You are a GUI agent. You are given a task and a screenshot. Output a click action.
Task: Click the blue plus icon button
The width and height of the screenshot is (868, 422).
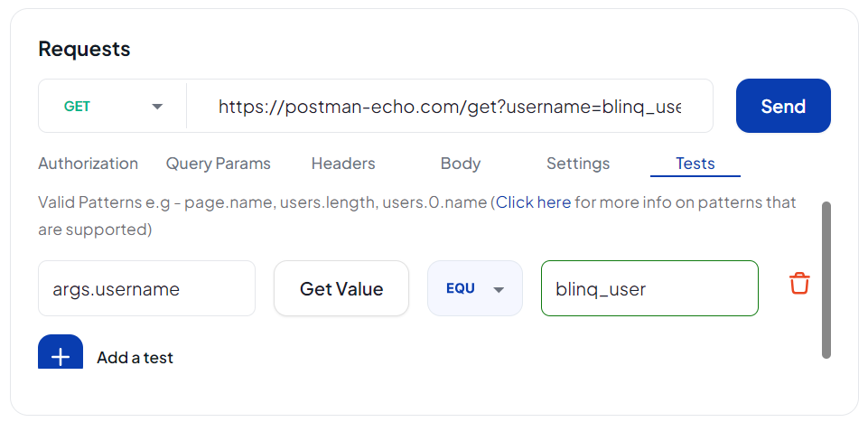pyautogui.click(x=61, y=355)
